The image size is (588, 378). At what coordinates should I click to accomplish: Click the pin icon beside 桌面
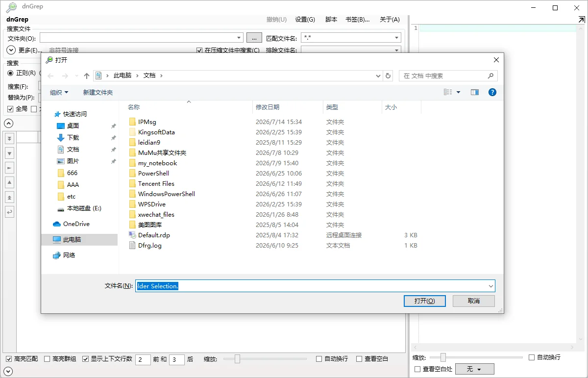point(113,126)
